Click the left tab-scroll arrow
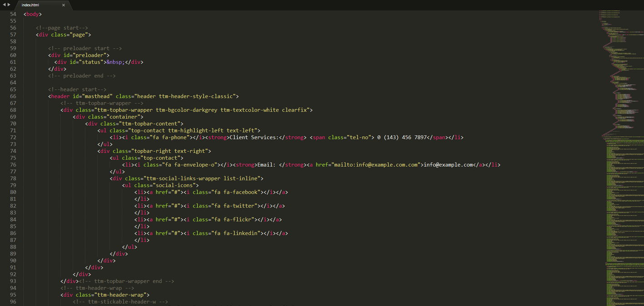Image resolution: width=644 pixels, height=306 pixels. coord(4,5)
